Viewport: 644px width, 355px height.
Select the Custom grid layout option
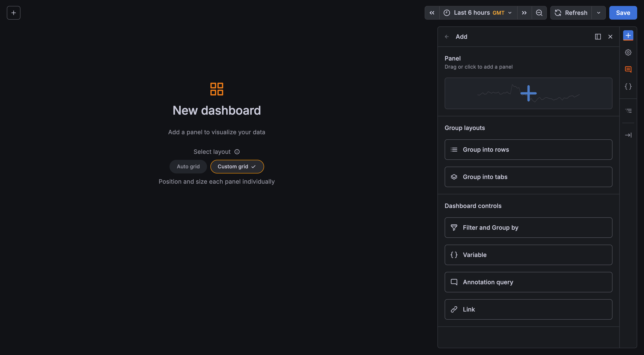[x=237, y=167]
